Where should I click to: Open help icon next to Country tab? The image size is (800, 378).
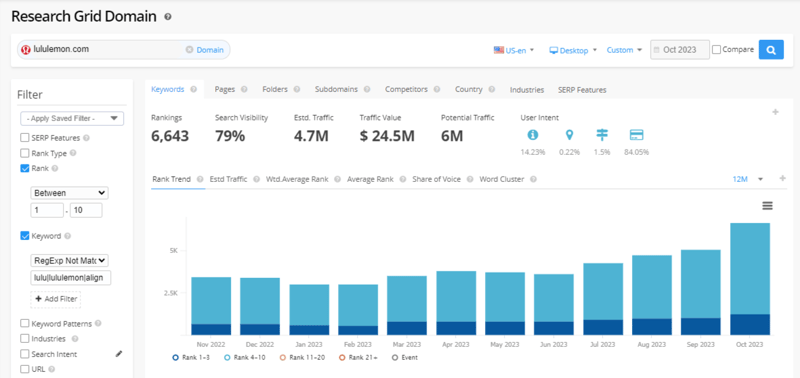491,89
